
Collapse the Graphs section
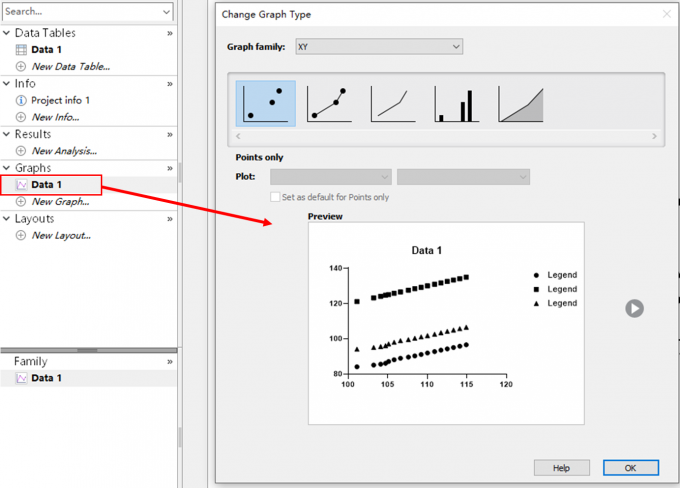coord(7,168)
